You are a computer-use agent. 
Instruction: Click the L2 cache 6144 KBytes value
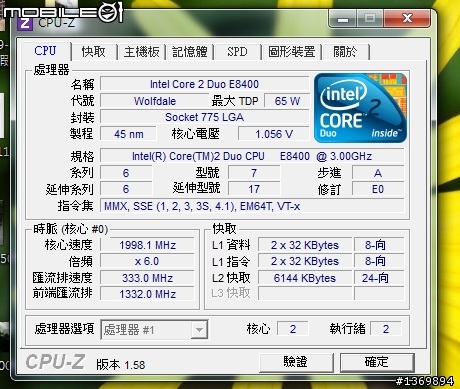[x=305, y=278]
